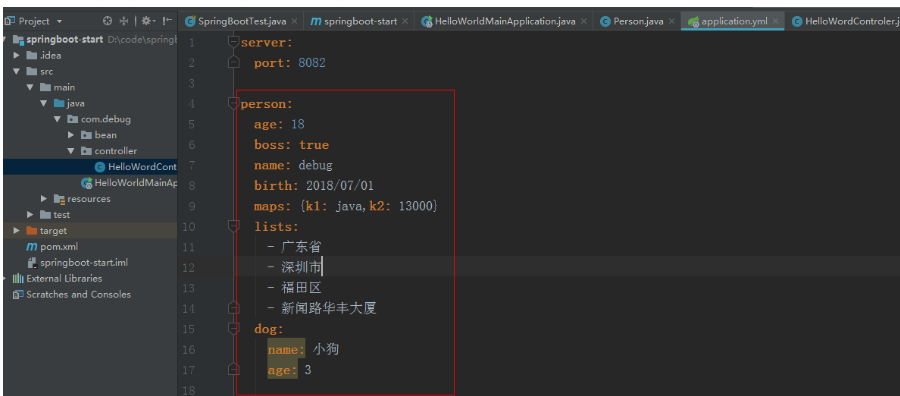This screenshot has height=396, width=900.
Task: Fold the server block in gutter
Action: tap(233, 41)
